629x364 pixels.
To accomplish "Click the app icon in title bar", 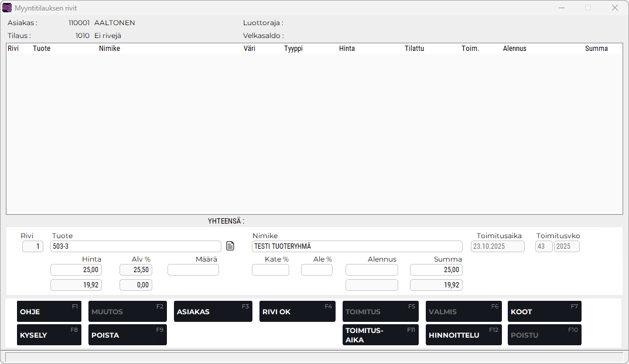I will click(x=7, y=8).
